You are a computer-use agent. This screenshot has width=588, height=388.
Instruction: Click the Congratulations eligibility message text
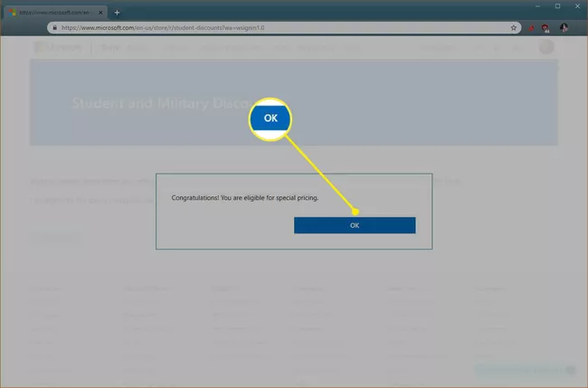245,197
